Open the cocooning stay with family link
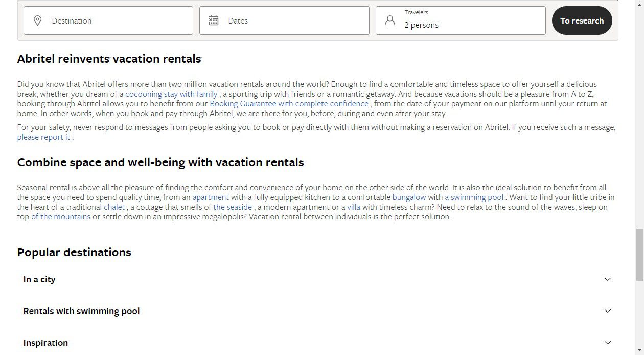644x355 pixels. [171, 94]
